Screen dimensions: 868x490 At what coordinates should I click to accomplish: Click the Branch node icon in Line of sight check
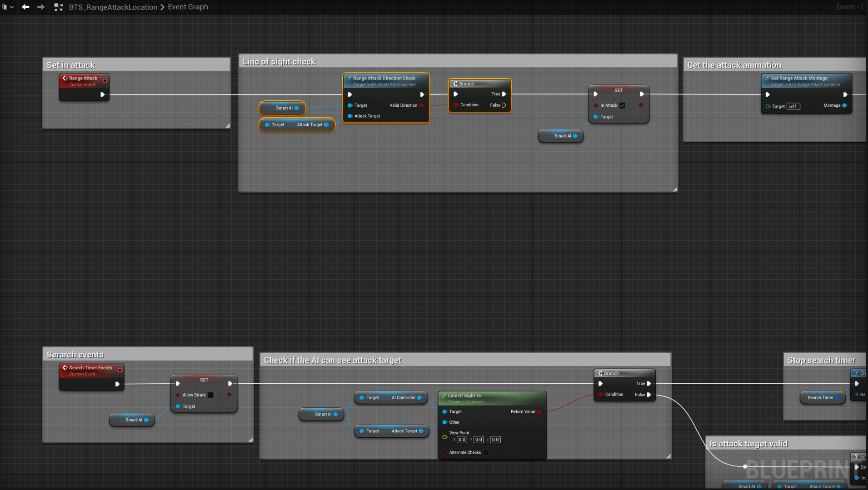455,84
